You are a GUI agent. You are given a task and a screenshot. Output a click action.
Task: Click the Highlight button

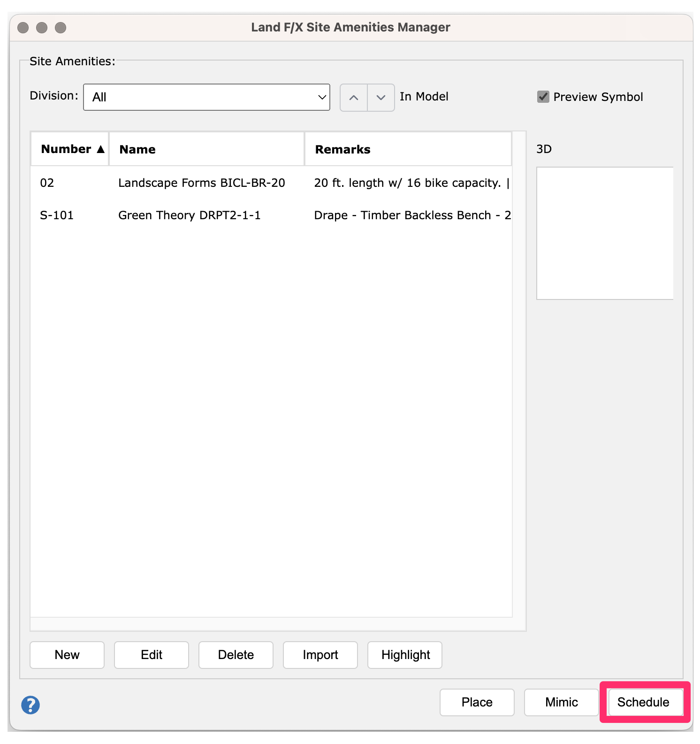[x=405, y=655]
